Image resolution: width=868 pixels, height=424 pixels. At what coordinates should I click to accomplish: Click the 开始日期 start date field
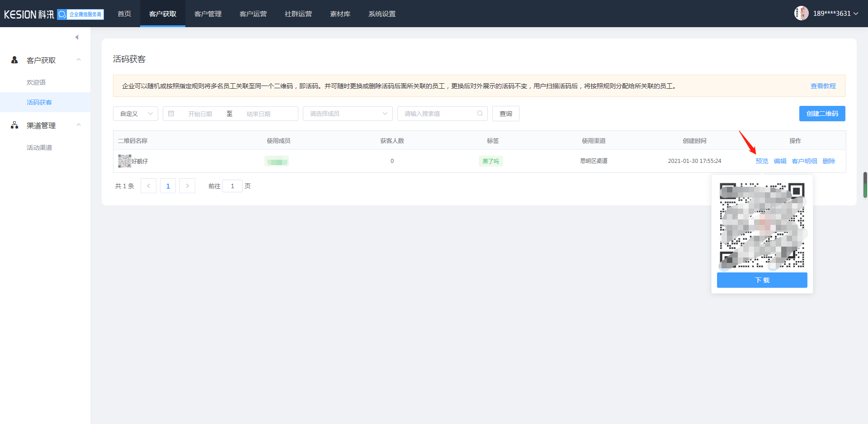pyautogui.click(x=200, y=114)
